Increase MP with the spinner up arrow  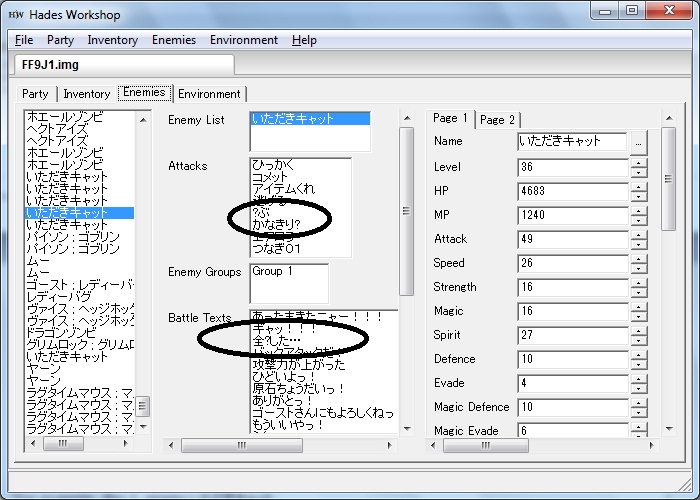(x=639, y=211)
